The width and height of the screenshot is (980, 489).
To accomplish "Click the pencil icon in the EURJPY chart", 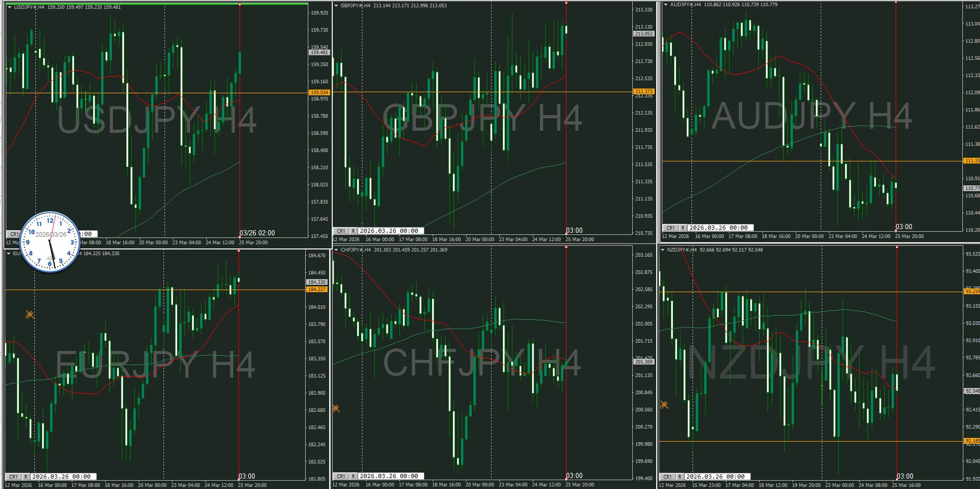I will pyautogui.click(x=30, y=315).
